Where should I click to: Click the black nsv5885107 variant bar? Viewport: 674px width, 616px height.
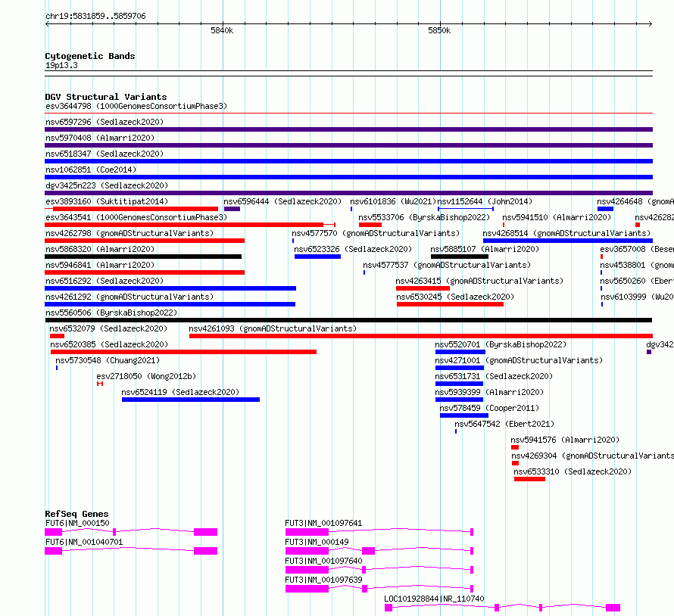tap(460, 257)
